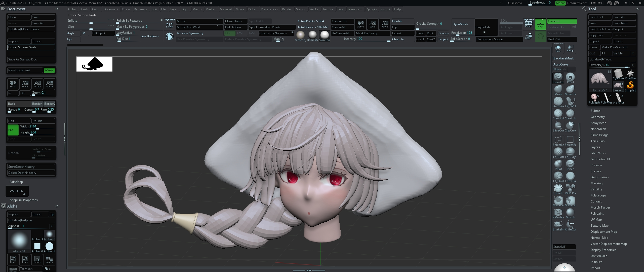
Task: Select the Move brush
Action: 558,90
